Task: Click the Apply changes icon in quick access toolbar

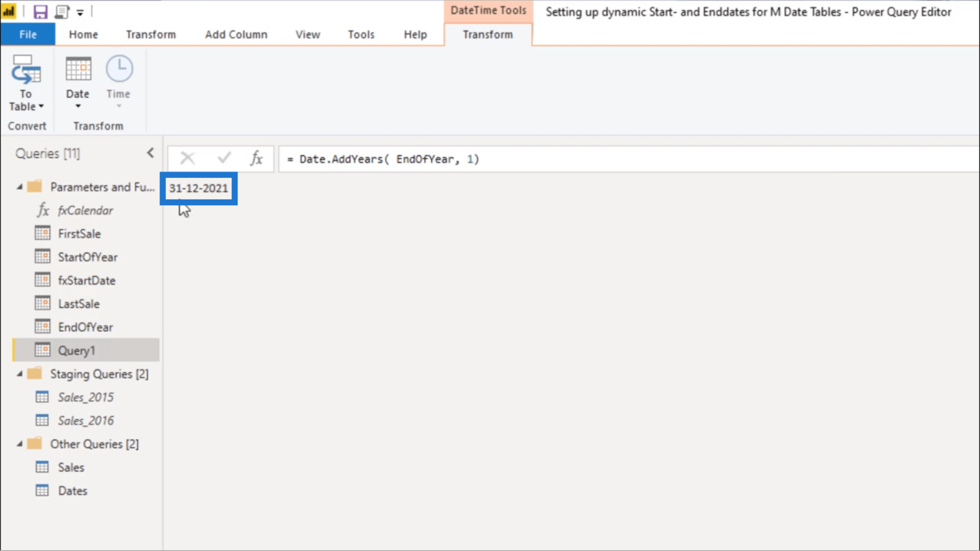Action: pos(61,12)
